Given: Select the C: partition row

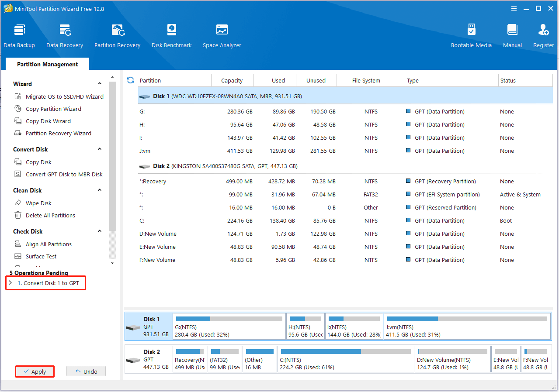Looking at the screenshot, I should point(345,221).
